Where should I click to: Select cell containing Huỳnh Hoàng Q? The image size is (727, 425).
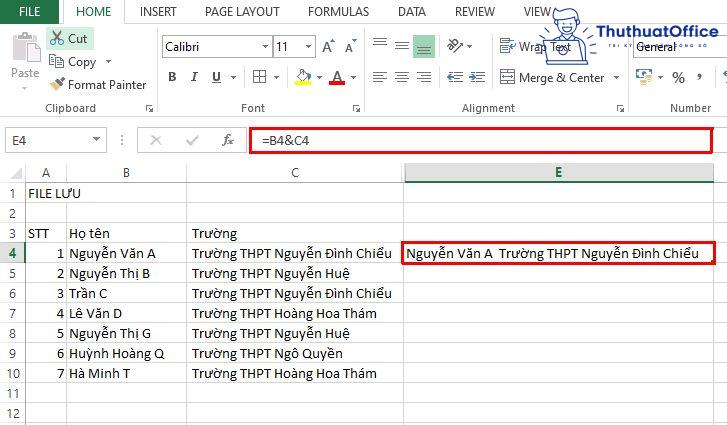pos(126,353)
